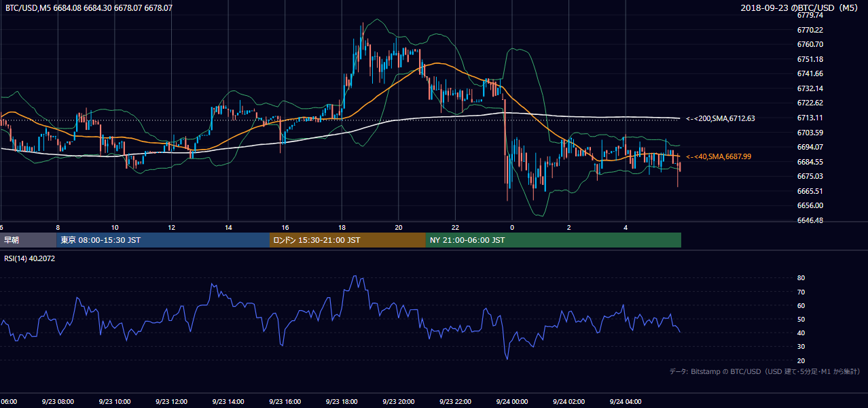Click price level 6675.03 on axis
The image size is (868, 408).
coord(810,176)
